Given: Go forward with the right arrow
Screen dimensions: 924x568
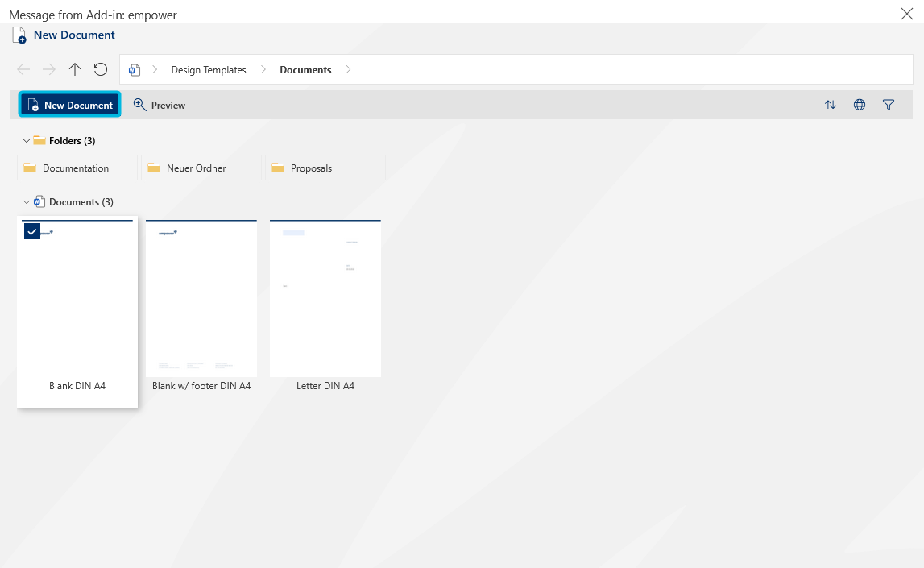Looking at the screenshot, I should pyautogui.click(x=49, y=69).
